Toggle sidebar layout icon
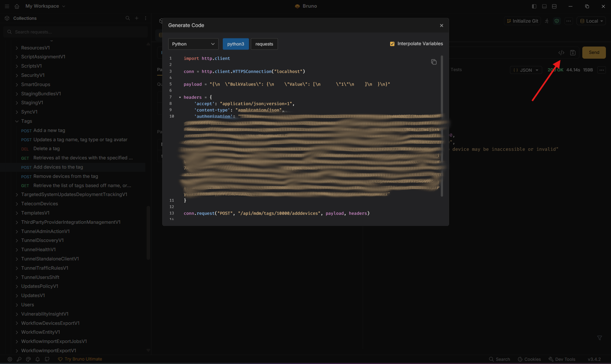Viewport: 611px width, 364px height. 534,6
